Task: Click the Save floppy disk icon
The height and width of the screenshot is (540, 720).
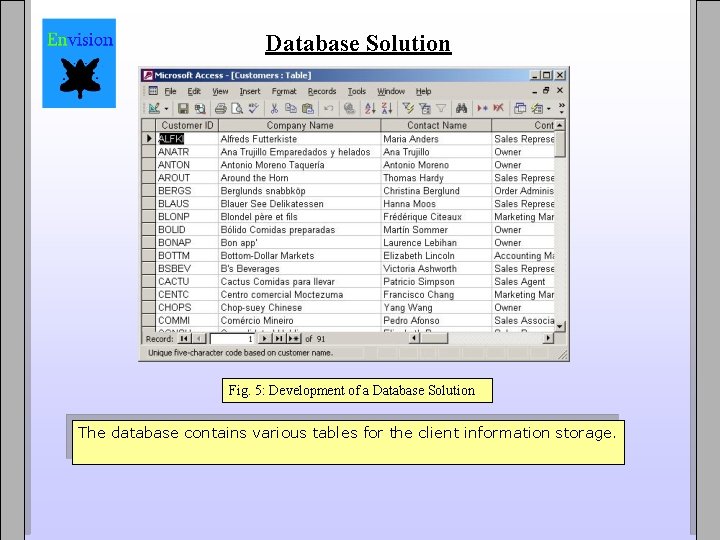Action: coord(183,109)
